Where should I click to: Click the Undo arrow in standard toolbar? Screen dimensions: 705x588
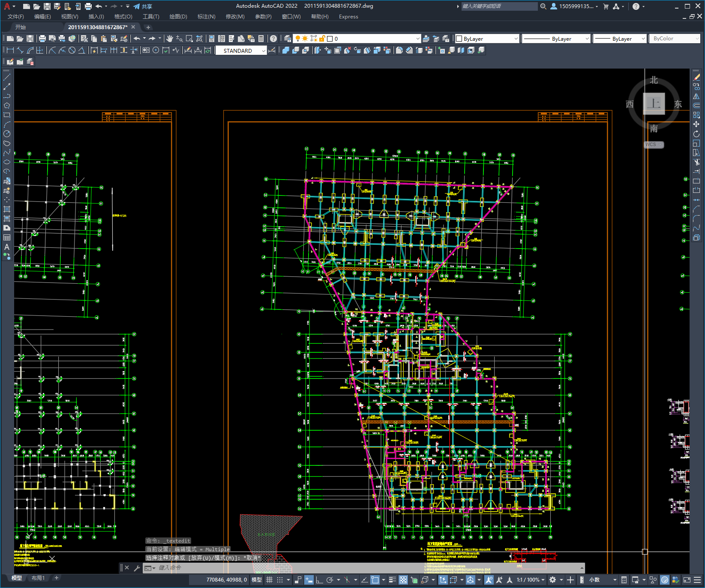(137, 39)
